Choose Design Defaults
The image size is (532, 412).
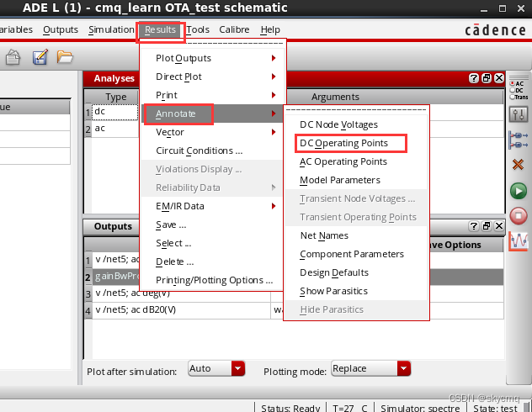[x=356, y=272]
